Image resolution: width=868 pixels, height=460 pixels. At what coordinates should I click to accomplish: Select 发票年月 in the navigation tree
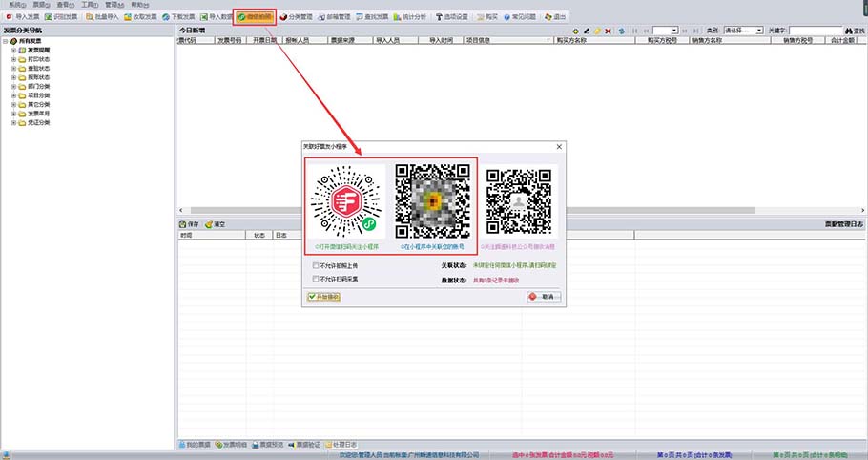(x=40, y=114)
